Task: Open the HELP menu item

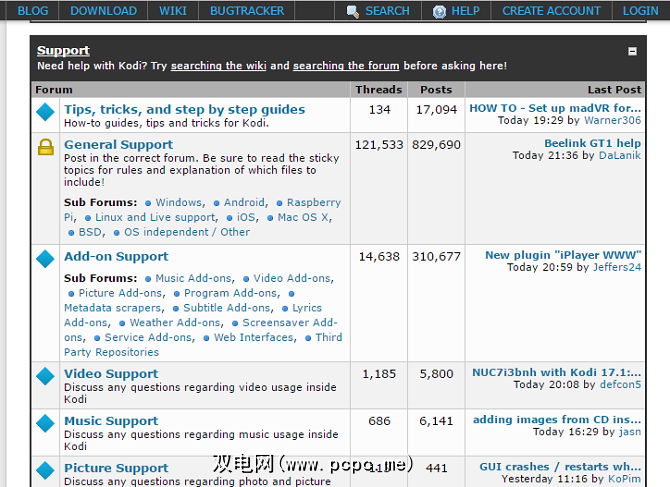Action: 465,11
